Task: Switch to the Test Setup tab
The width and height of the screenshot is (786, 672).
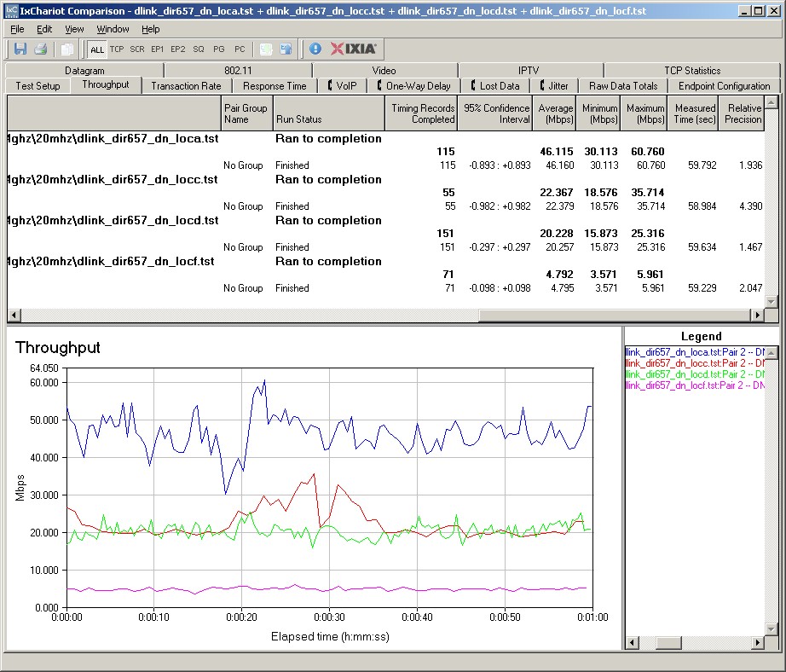Action: [x=38, y=86]
